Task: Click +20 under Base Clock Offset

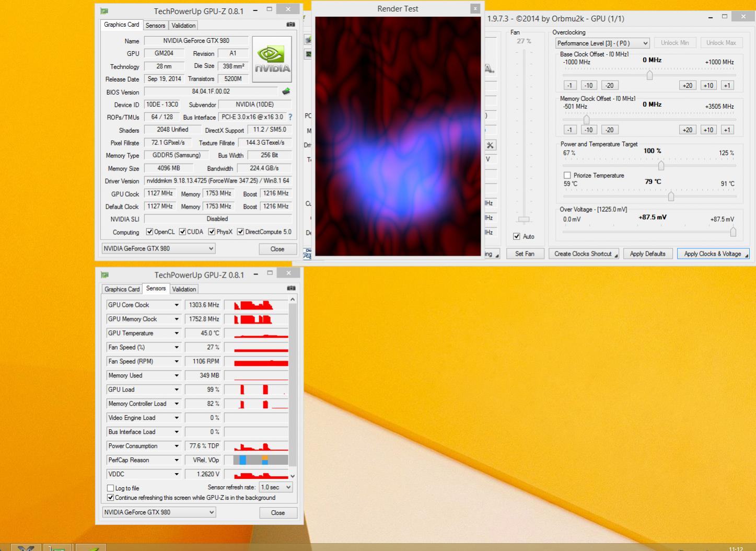Action: coord(688,85)
